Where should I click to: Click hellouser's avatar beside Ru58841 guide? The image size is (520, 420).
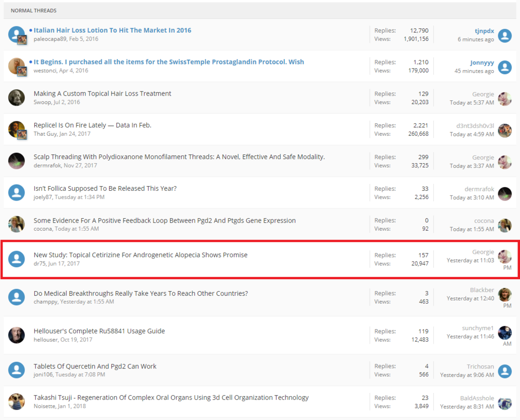coord(17,335)
